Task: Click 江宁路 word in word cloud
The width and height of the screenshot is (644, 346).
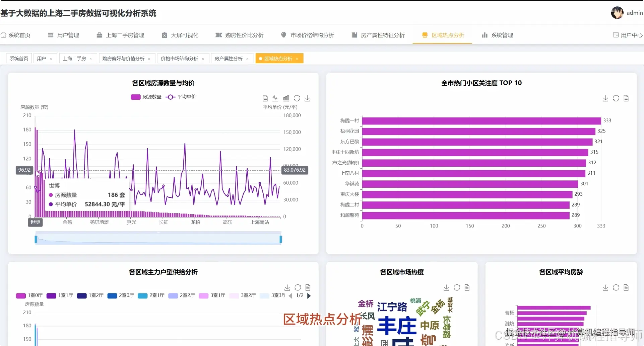Action: pos(392,307)
